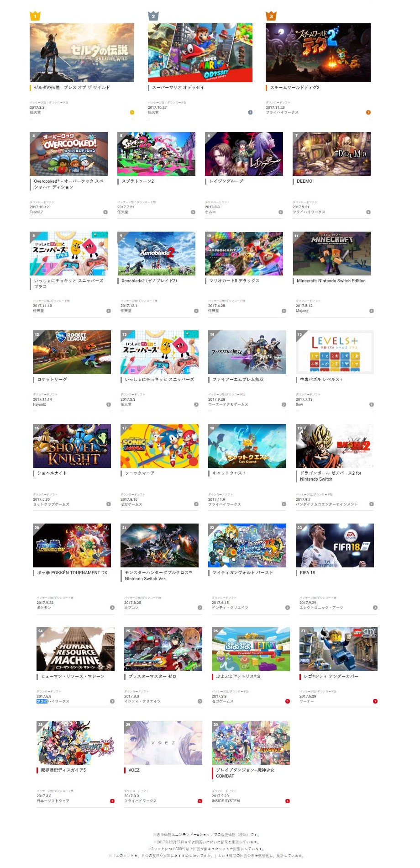Click the red arrow icon under LEGO City Undercover
Image resolution: width=420 pixels, height=868 pixels.
point(375,701)
